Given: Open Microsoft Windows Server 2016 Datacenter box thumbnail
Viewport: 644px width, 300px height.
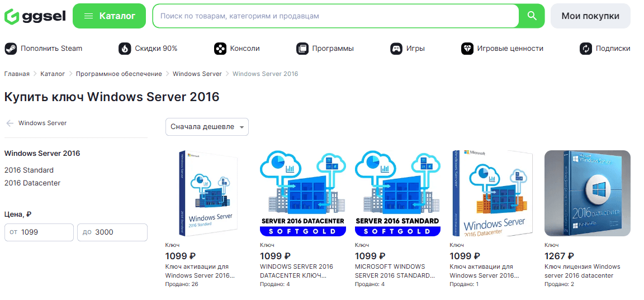Looking at the screenshot, I should 493,193.
